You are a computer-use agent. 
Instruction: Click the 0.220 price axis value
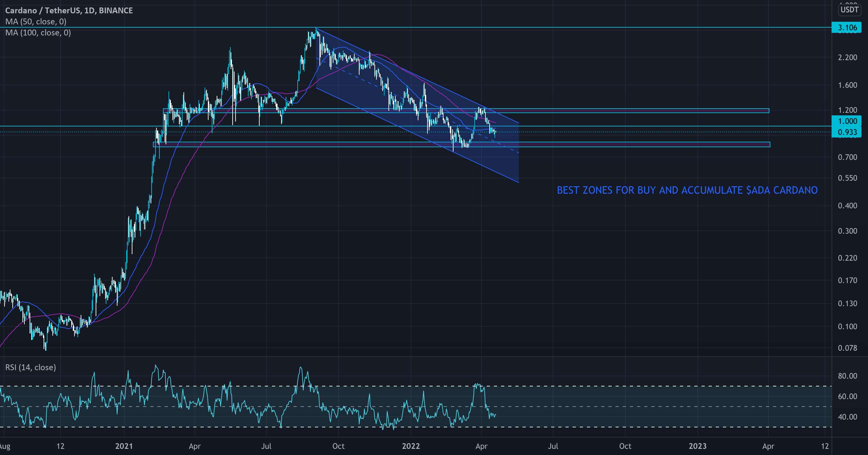pyautogui.click(x=848, y=258)
